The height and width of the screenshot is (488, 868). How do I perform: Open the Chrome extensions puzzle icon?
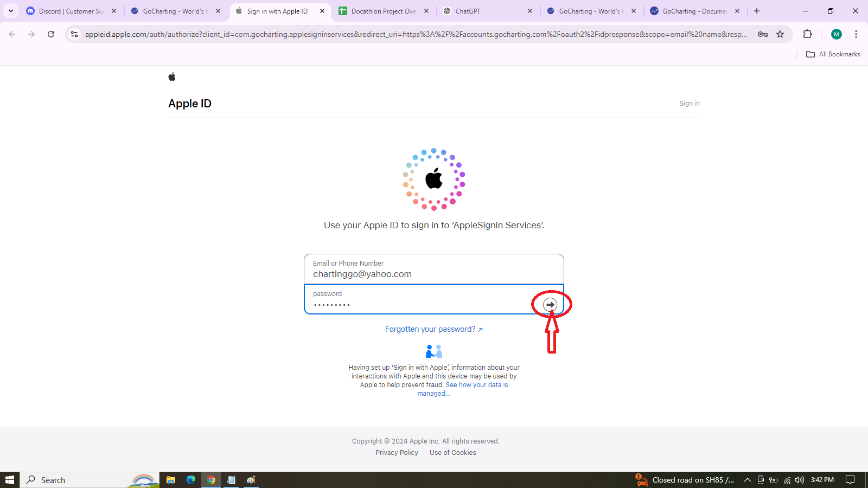807,34
